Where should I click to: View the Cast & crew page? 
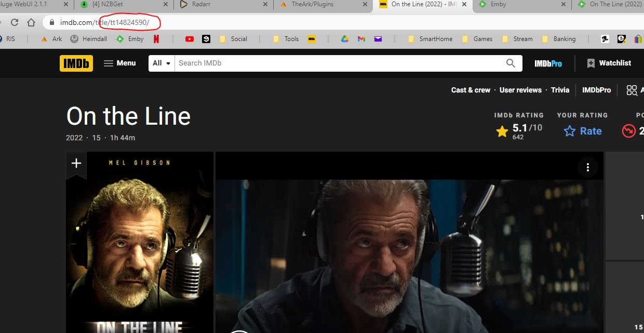tap(471, 90)
